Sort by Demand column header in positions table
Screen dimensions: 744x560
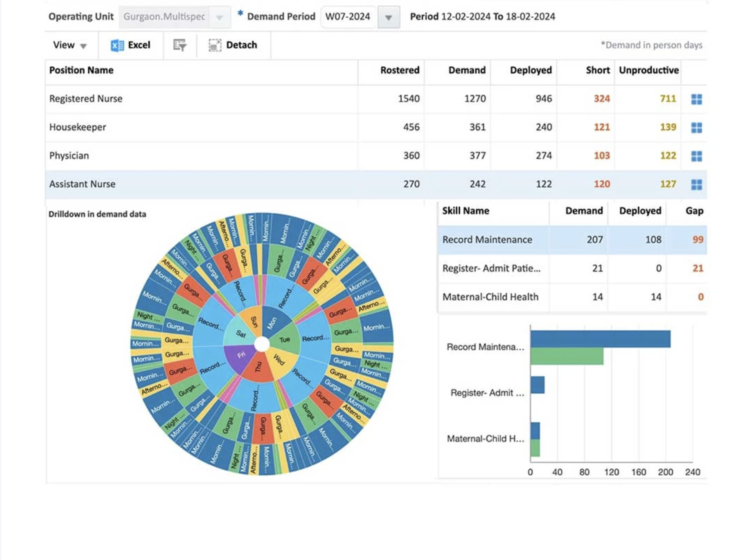click(467, 70)
